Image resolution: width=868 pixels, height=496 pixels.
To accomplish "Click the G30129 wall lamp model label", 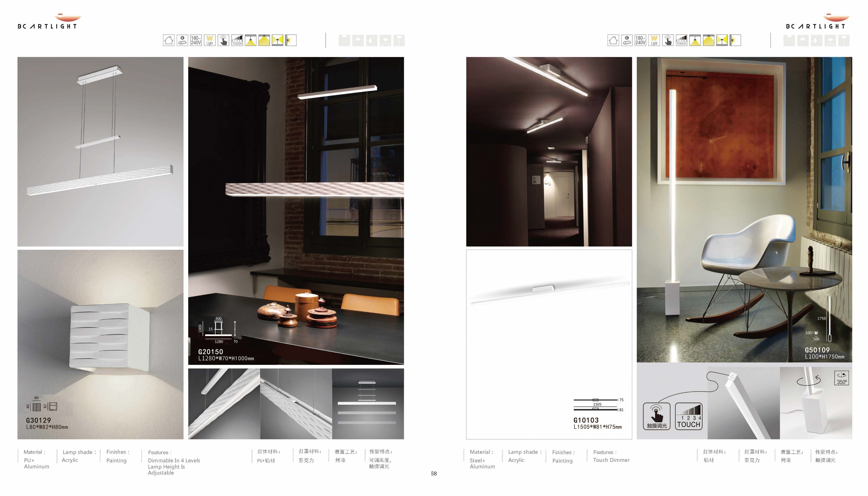I will [38, 420].
